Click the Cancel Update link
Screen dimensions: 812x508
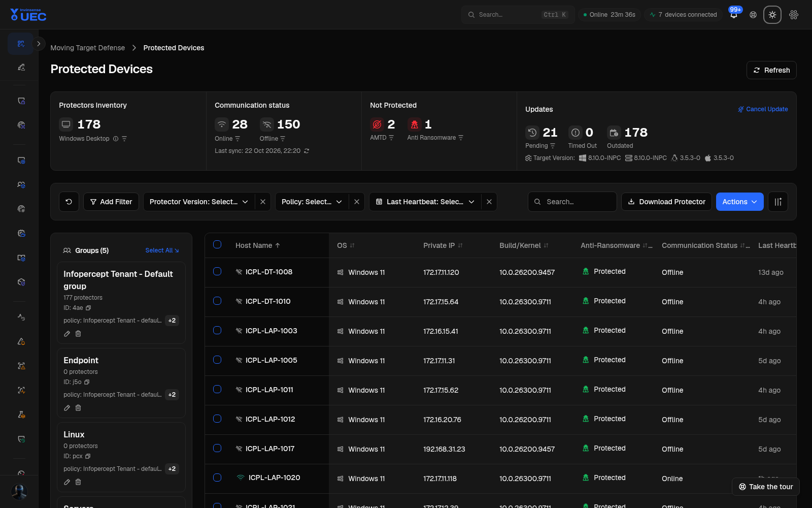[x=763, y=109]
